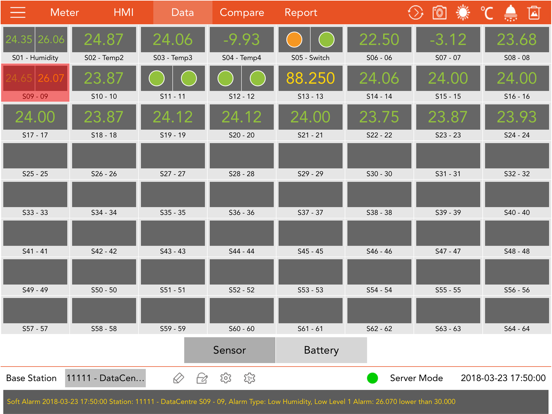Toggle the brightness sun icon
This screenshot has width=552, height=414.
click(x=463, y=13)
